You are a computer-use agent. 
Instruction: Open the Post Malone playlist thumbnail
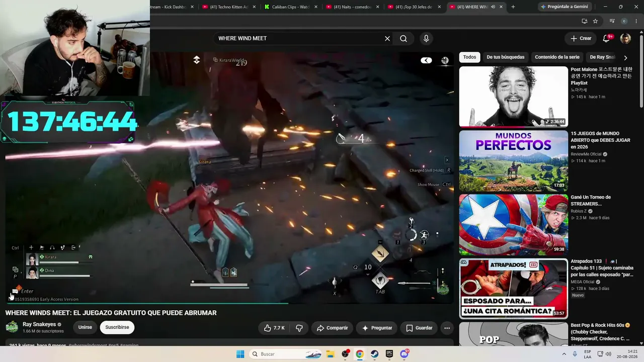513,97
